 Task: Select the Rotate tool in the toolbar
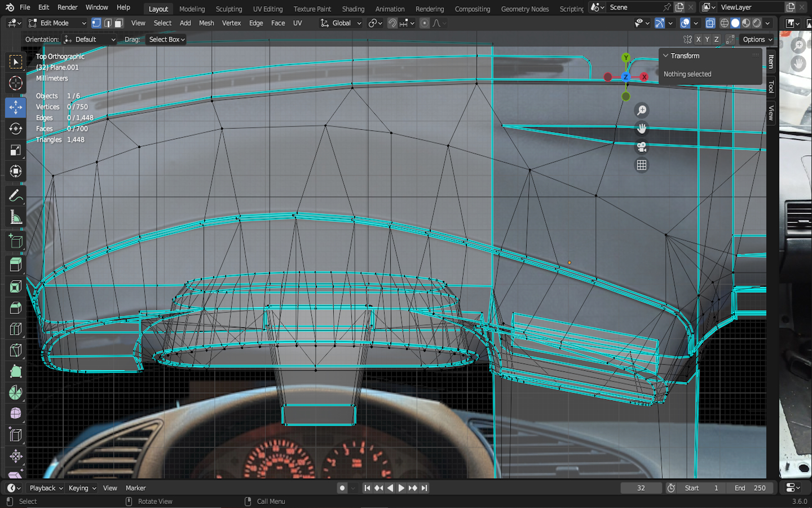(x=16, y=129)
